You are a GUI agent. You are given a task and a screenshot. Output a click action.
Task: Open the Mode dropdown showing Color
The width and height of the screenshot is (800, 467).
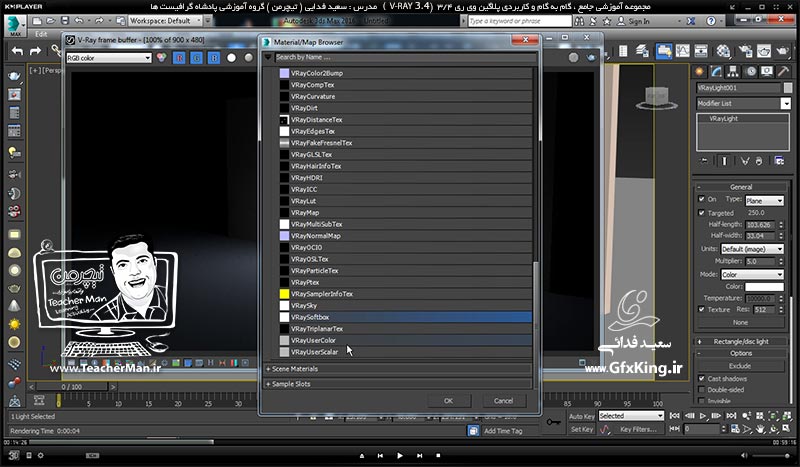[752, 274]
